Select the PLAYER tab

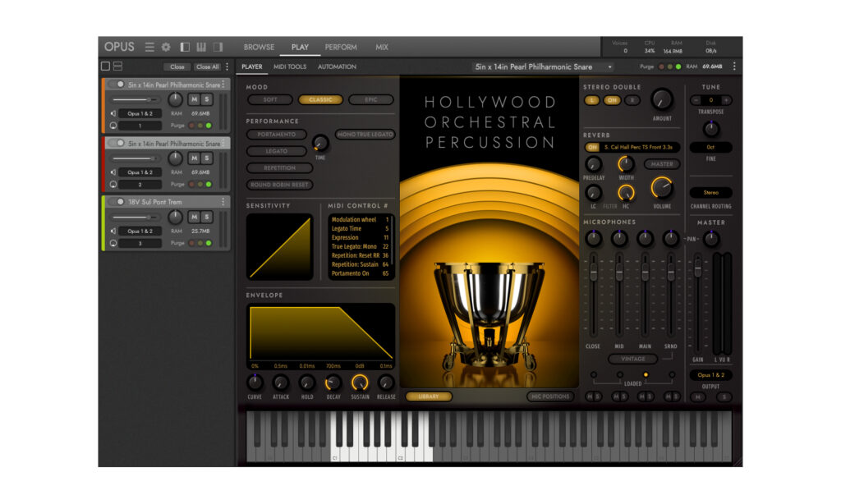(x=252, y=66)
